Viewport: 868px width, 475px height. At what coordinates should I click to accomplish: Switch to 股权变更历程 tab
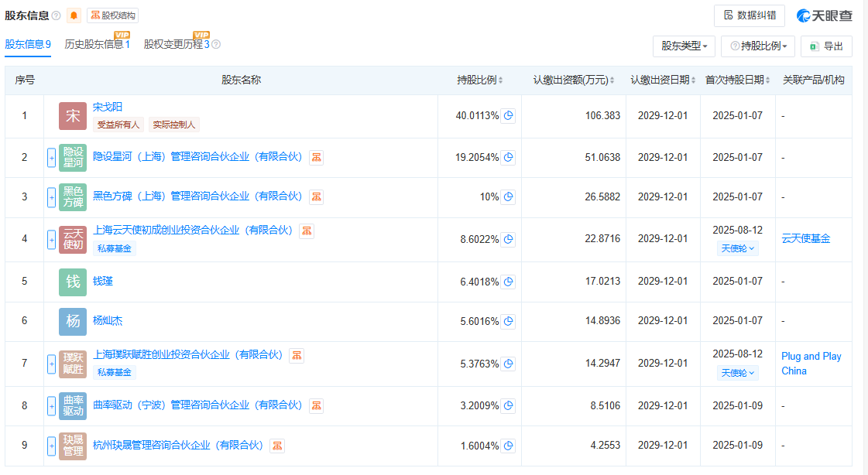pyautogui.click(x=177, y=45)
